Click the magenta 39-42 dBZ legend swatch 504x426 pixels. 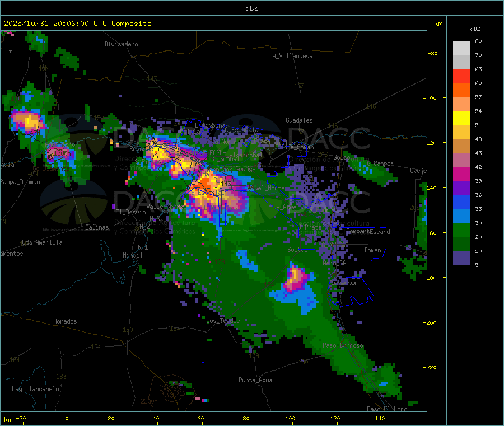461,174
